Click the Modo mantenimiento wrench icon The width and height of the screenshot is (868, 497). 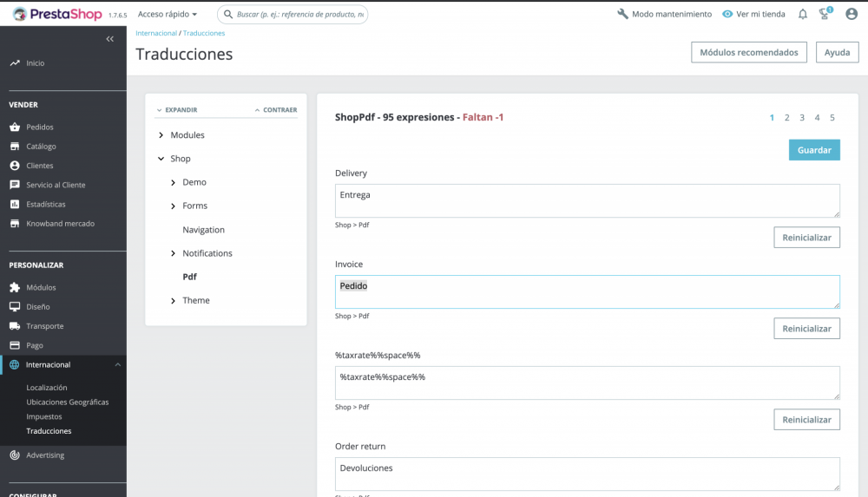(622, 14)
